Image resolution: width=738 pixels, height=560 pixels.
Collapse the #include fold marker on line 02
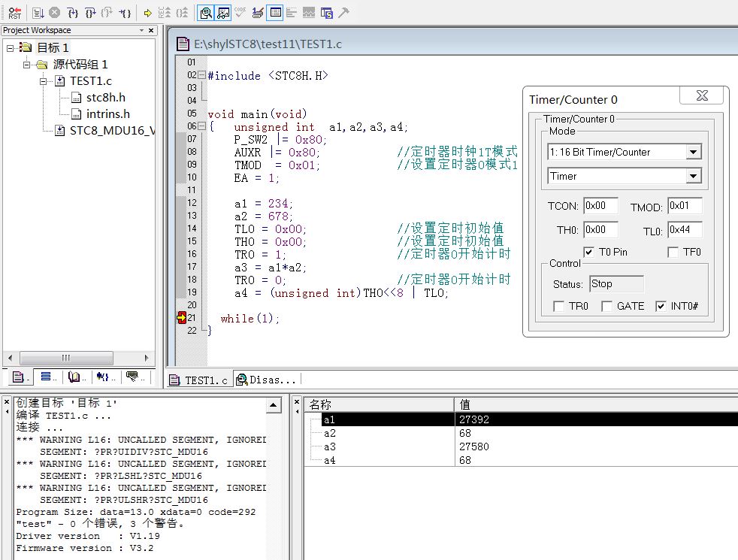tap(202, 75)
